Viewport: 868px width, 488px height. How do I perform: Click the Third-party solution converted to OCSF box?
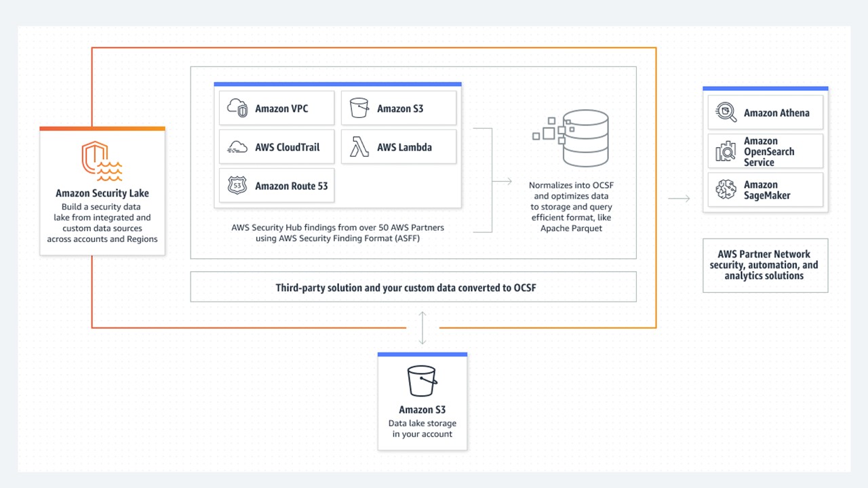(x=413, y=287)
